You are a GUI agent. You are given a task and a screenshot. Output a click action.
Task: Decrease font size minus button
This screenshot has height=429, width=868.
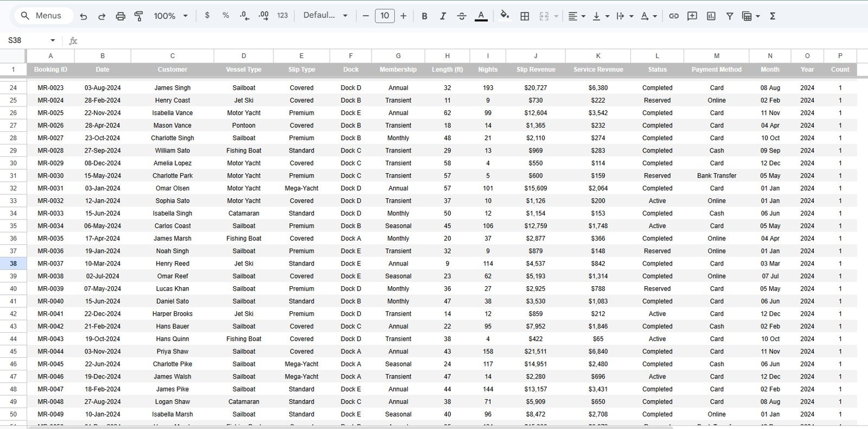pyautogui.click(x=366, y=16)
